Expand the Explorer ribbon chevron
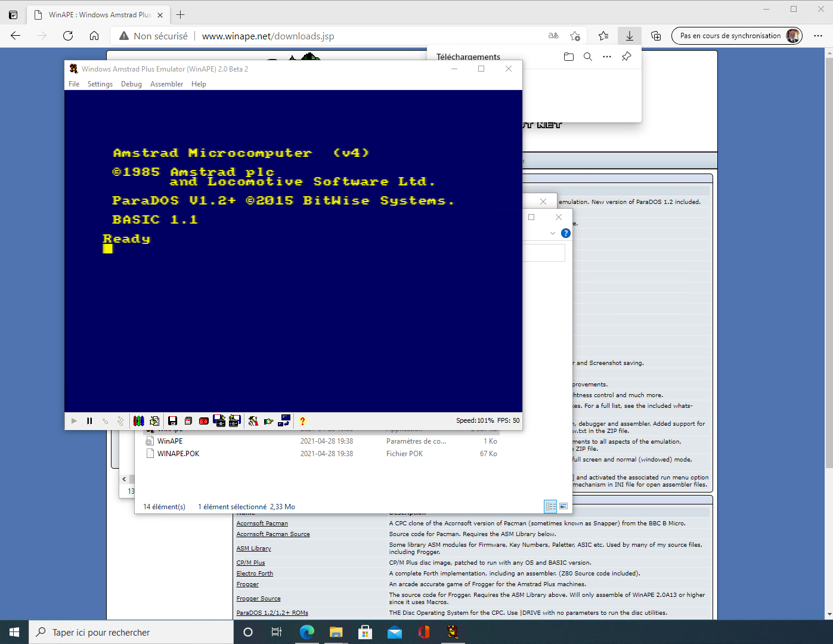The width and height of the screenshot is (833, 644). point(553,233)
